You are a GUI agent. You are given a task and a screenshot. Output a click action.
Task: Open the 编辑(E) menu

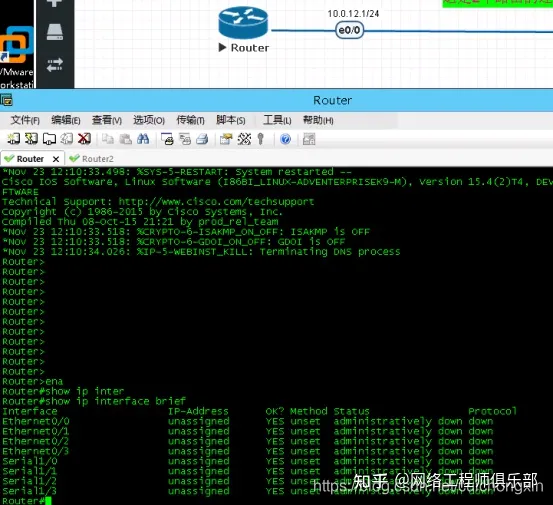tap(66, 120)
